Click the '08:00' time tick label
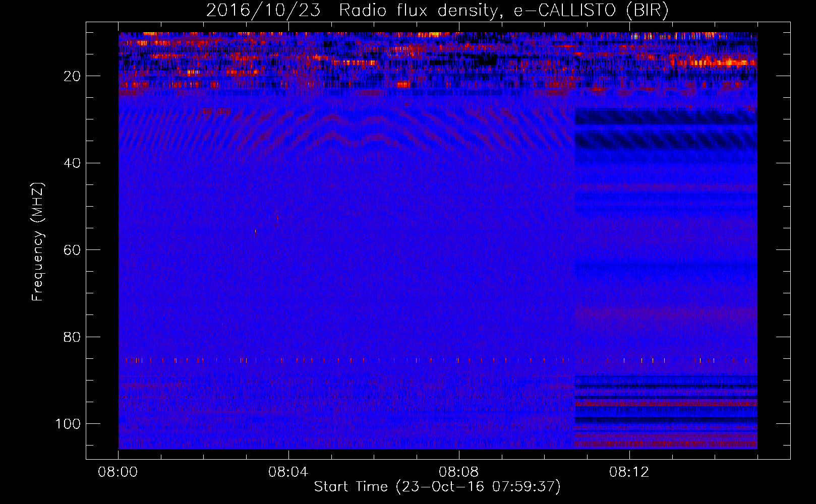816x504 pixels. (x=118, y=472)
